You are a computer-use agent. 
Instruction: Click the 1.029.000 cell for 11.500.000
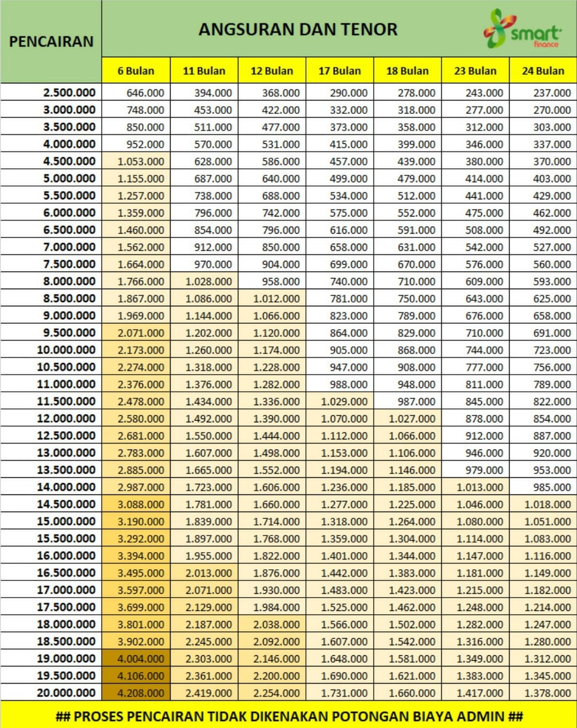pos(340,401)
